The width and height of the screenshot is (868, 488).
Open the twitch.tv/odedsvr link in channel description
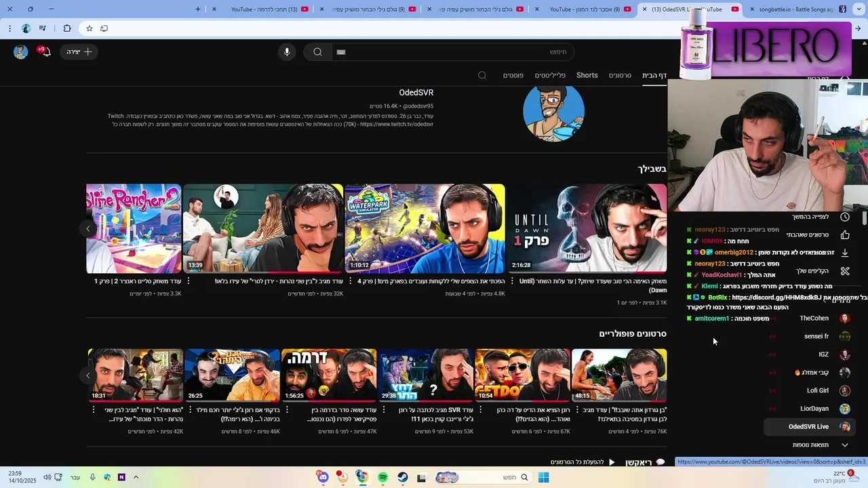(397, 125)
